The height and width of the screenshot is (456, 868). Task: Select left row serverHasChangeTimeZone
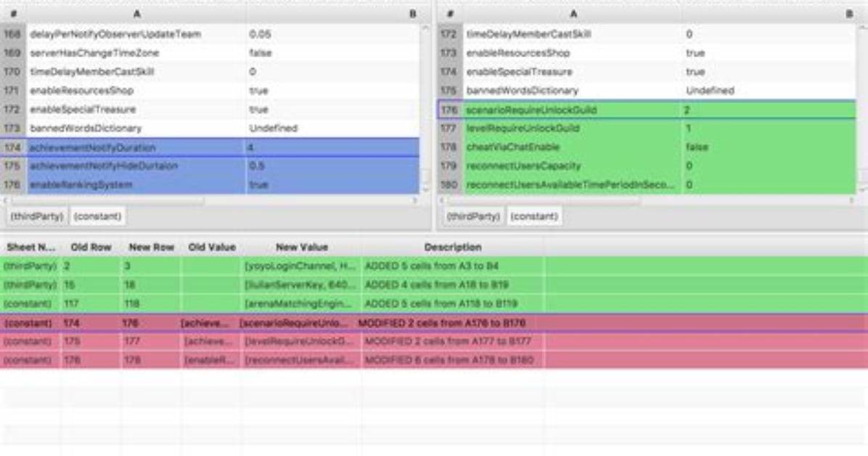coord(210,52)
